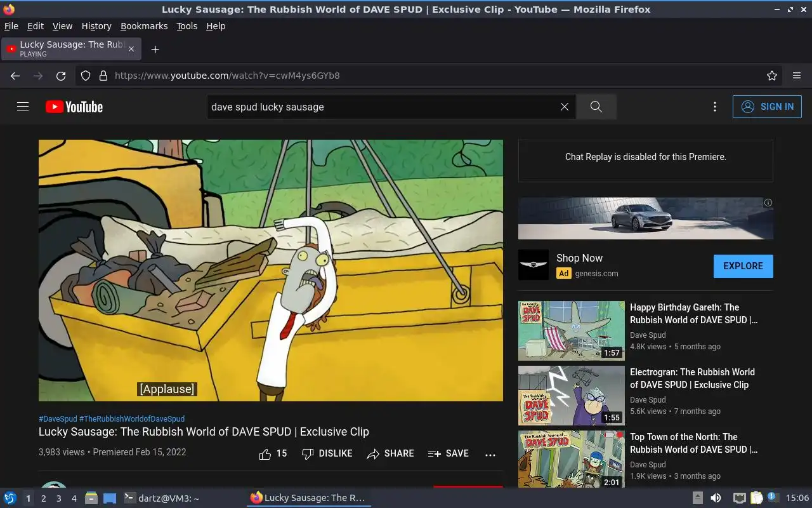Run the search with magnifier button
Screen dimensions: 812x508
[596, 107]
